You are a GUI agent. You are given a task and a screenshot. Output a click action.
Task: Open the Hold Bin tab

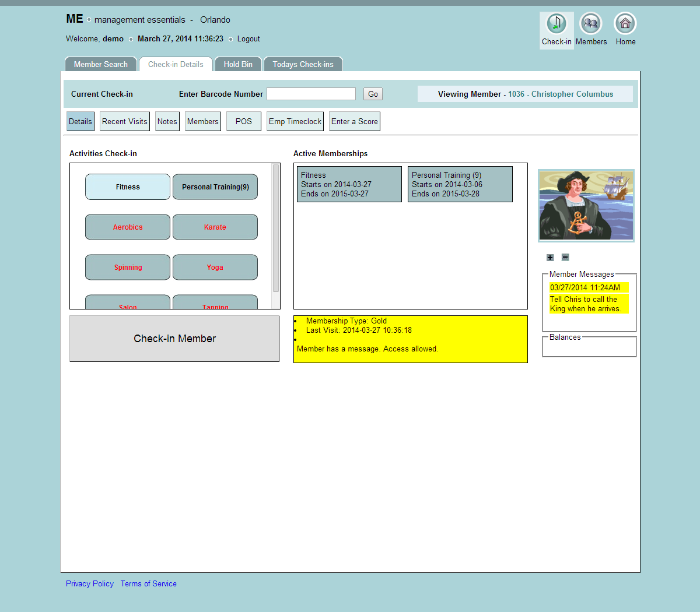(x=238, y=64)
